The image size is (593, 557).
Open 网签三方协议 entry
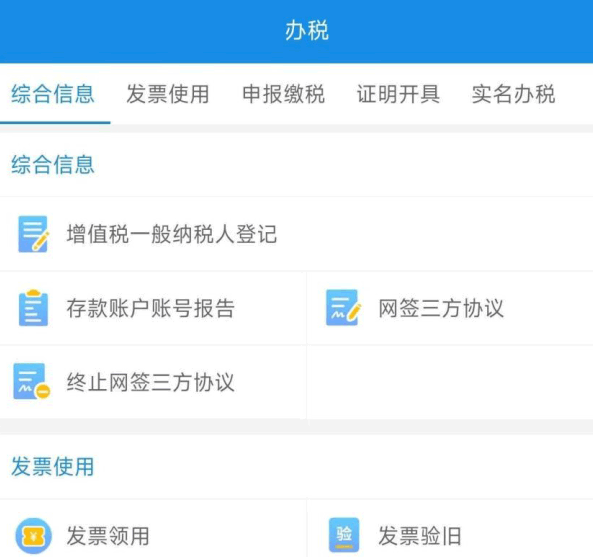click(450, 308)
